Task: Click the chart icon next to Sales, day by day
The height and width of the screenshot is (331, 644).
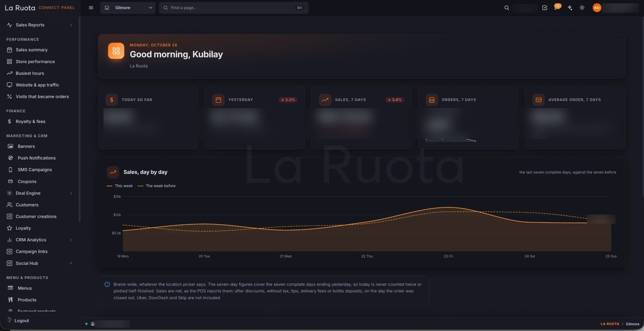Action: [x=113, y=172]
